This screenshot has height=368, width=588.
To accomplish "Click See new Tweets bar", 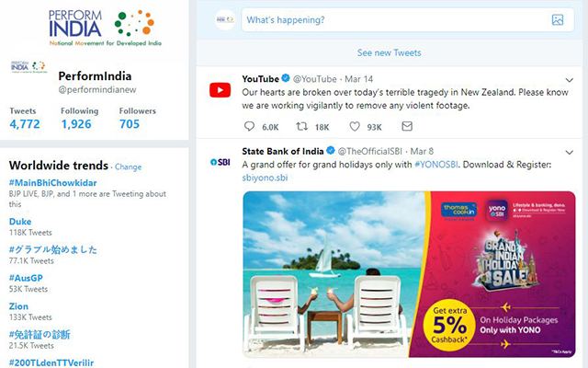I will 390,53.
